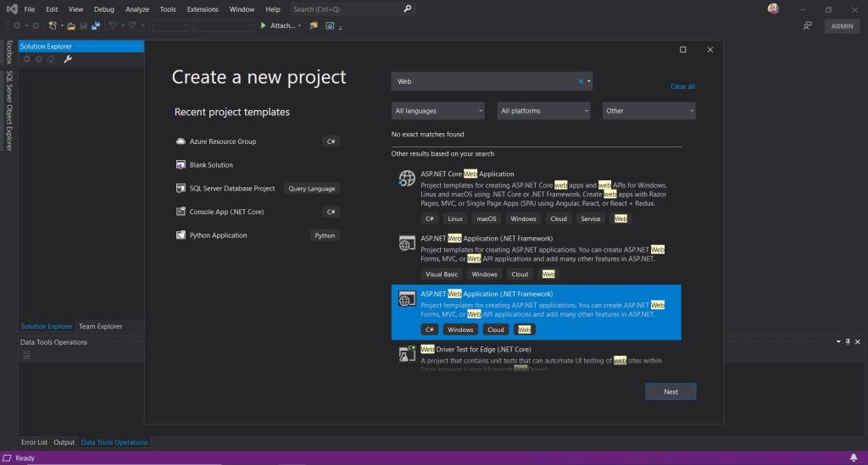The height and width of the screenshot is (465, 868).
Task: Open the All languages dropdown
Action: click(x=437, y=111)
